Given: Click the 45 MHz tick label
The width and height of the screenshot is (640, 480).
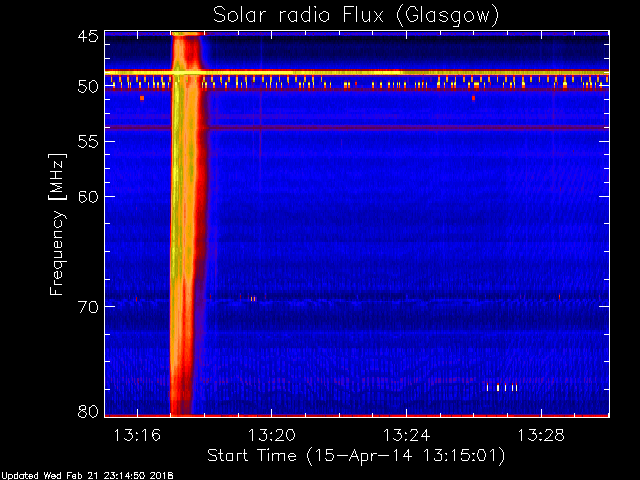Looking at the screenshot, I should click(x=88, y=36).
